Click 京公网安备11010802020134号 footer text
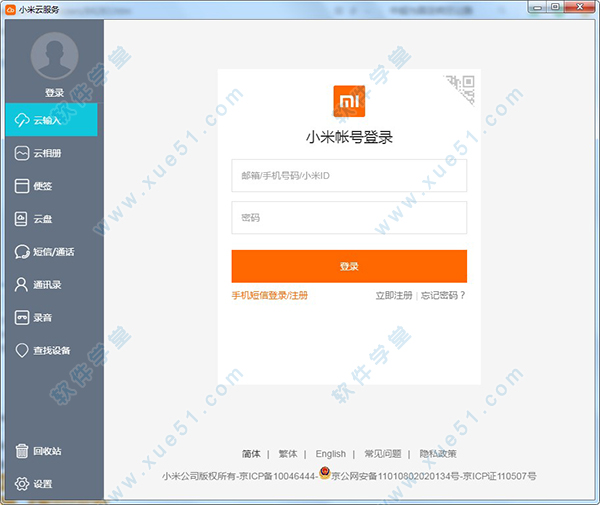The width and height of the screenshot is (600, 505). click(x=395, y=476)
